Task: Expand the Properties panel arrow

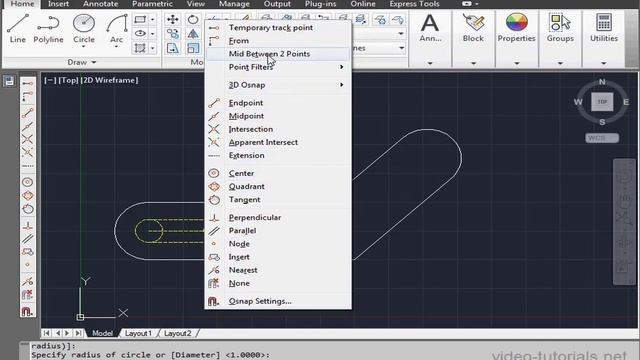Action: (x=516, y=63)
